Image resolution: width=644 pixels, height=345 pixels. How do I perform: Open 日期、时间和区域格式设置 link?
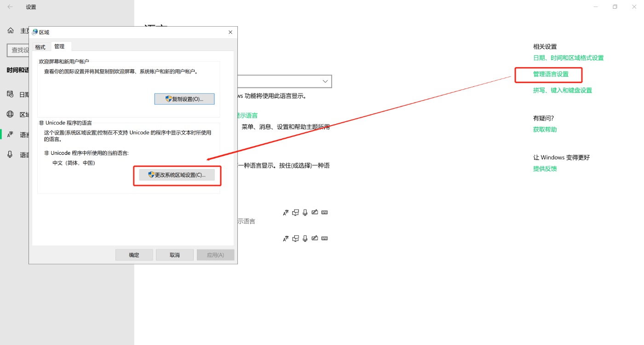pyautogui.click(x=568, y=58)
